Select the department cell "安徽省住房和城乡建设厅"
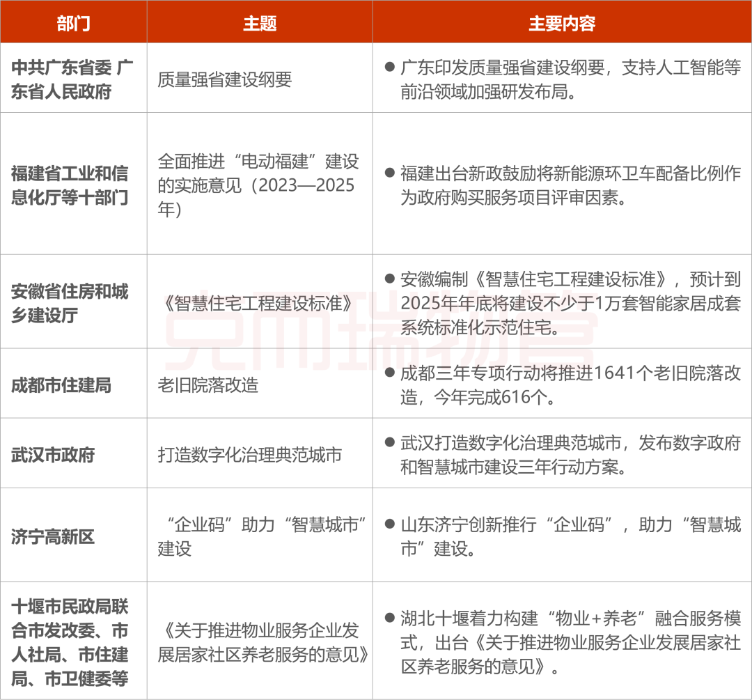Image resolution: width=752 pixels, height=700 pixels. (73, 302)
